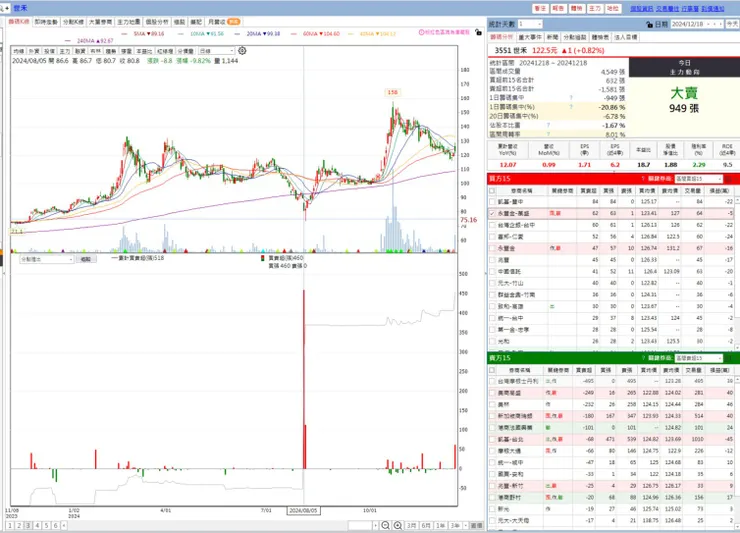Image resolution: width=740 pixels, height=533 pixels.
Task: Check the 台灣企銀-台中 buyer row checkbox
Action: click(492, 225)
